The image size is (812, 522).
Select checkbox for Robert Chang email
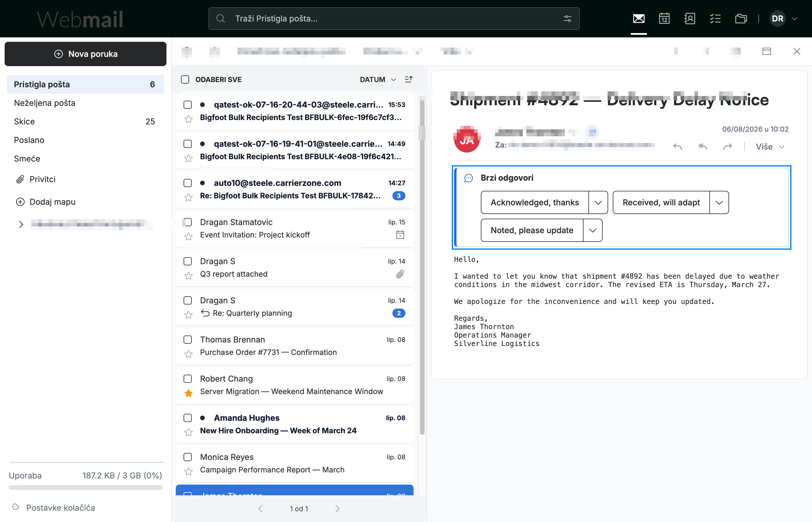click(x=187, y=379)
